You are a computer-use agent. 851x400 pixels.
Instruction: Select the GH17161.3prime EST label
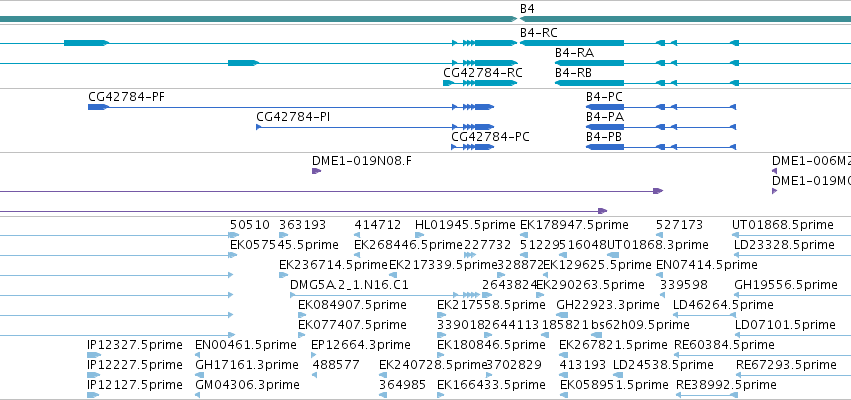247,365
